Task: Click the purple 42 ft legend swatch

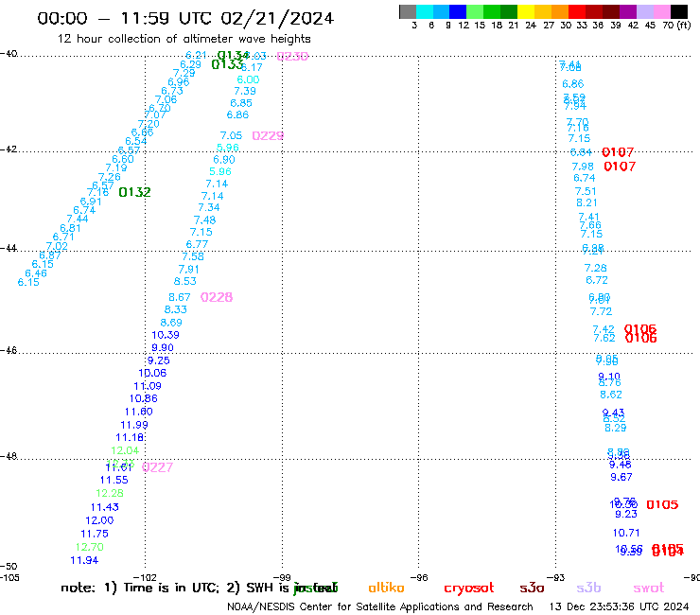Action: click(628, 11)
